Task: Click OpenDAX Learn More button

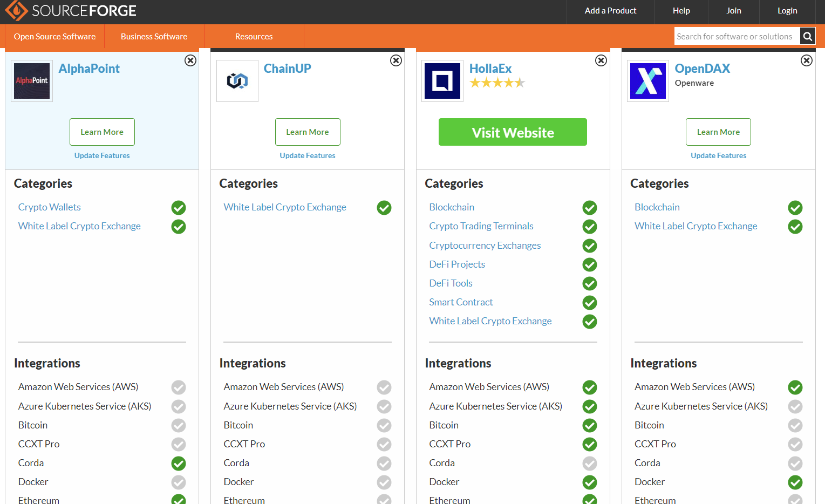Action: click(718, 132)
